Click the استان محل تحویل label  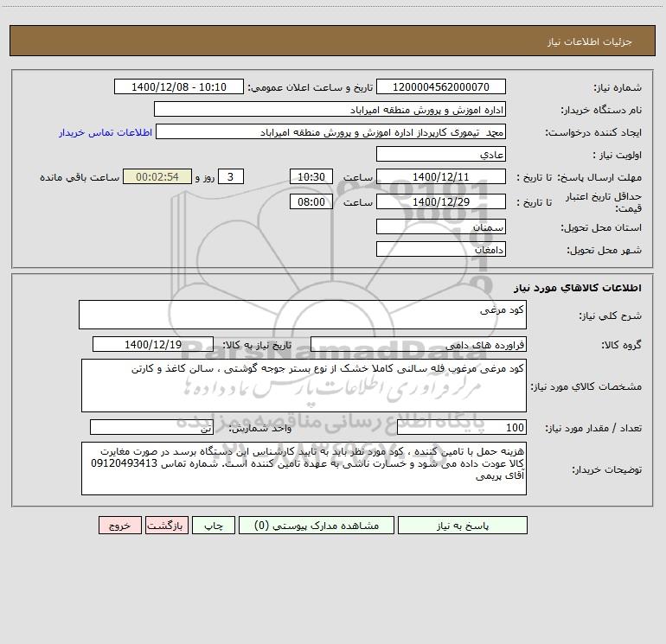pos(601,227)
